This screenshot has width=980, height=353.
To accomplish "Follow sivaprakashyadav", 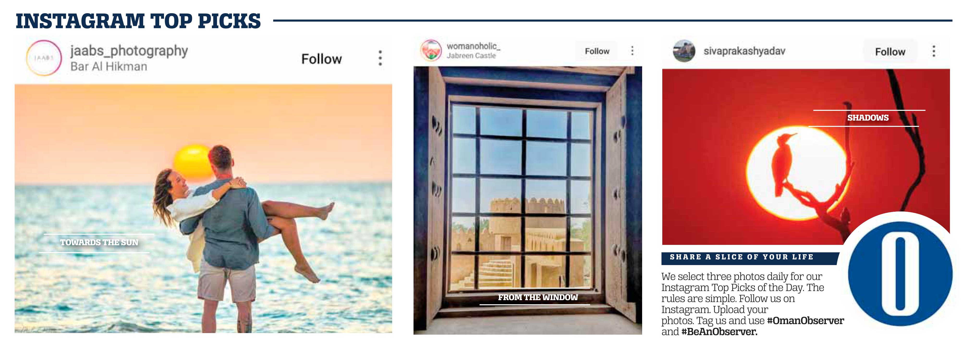I will 890,51.
